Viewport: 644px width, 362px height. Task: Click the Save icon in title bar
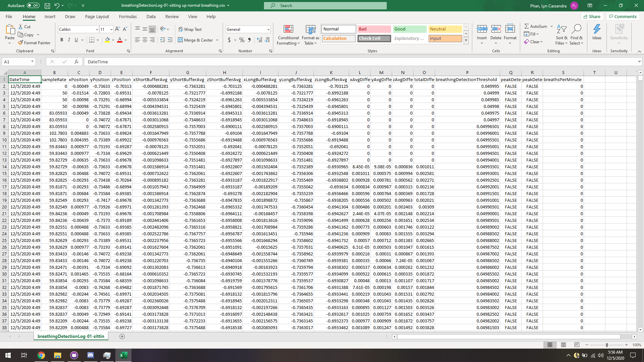(47, 6)
